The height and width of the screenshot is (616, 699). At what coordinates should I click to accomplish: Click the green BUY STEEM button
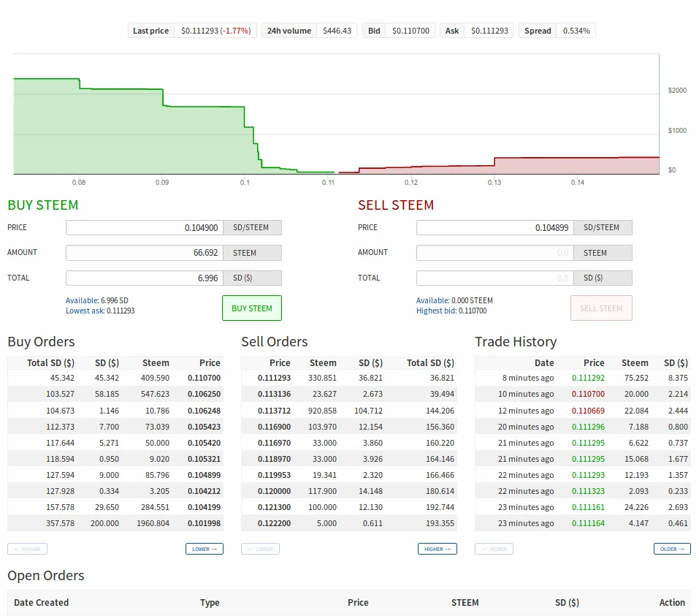click(252, 308)
